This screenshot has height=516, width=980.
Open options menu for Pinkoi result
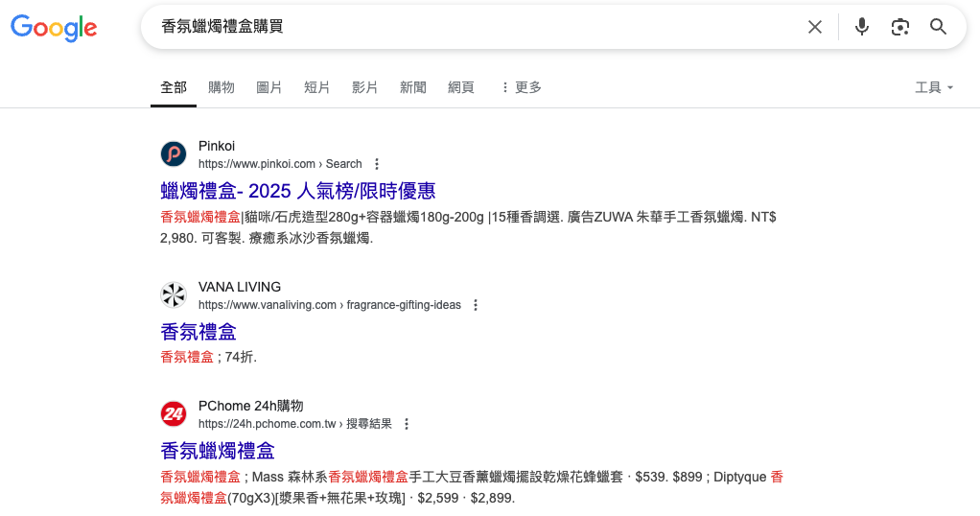(x=376, y=164)
